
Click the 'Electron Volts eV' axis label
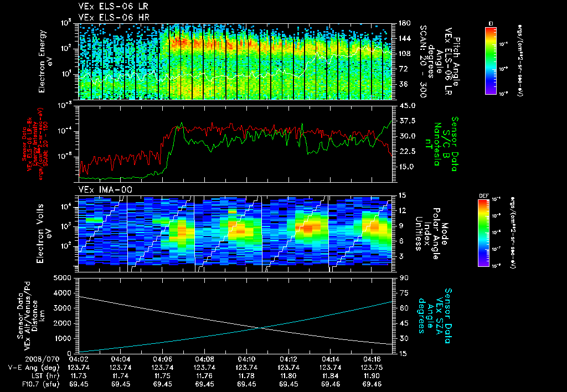pyautogui.click(x=43, y=233)
